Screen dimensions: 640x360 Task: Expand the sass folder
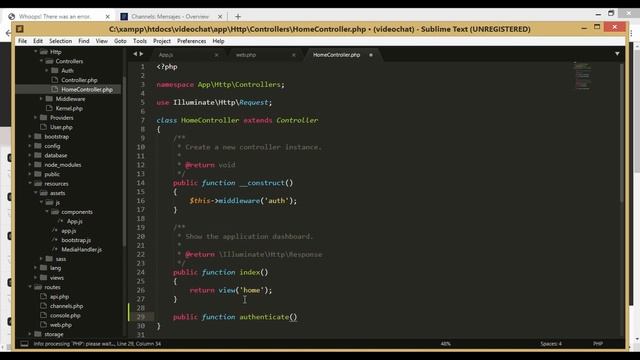(x=41, y=259)
